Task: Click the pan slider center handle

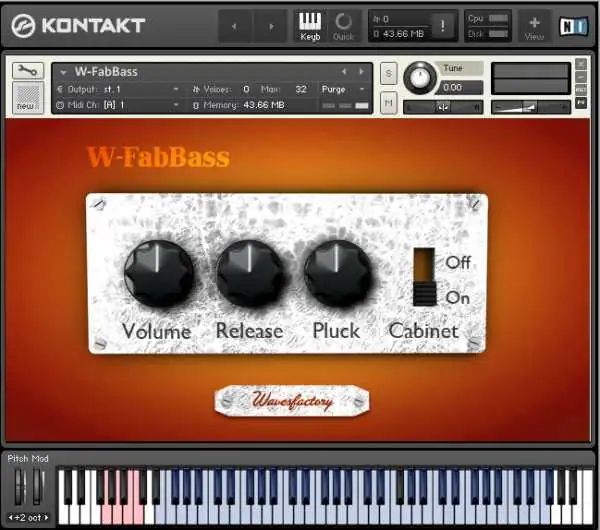Action: click(x=443, y=108)
